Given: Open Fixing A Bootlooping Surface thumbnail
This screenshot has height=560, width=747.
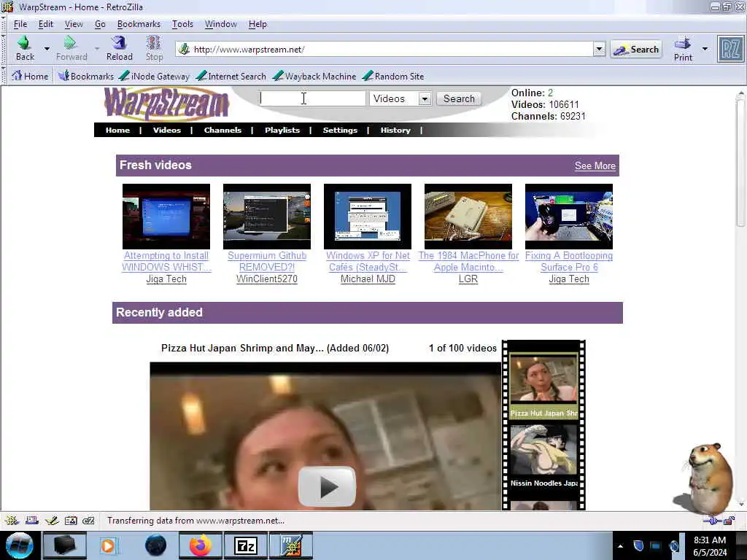Looking at the screenshot, I should click(569, 216).
